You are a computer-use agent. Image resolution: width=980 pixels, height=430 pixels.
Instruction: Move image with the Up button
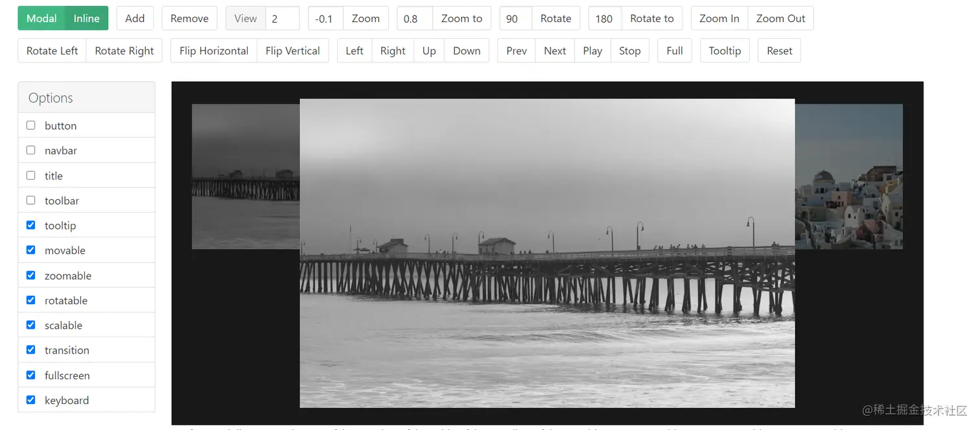click(x=429, y=51)
